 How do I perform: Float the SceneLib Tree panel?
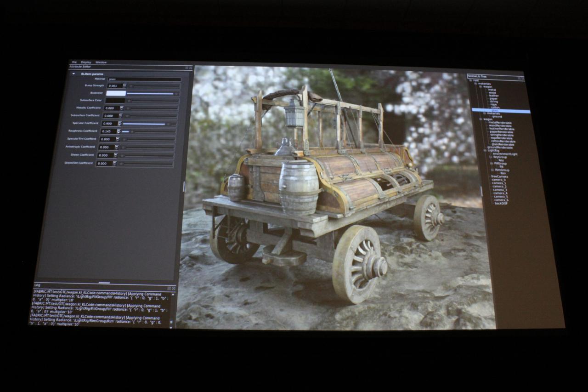click(519, 78)
